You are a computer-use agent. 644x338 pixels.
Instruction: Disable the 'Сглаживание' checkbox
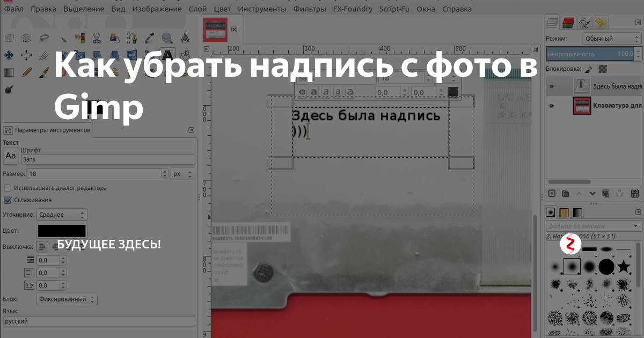coord(8,200)
